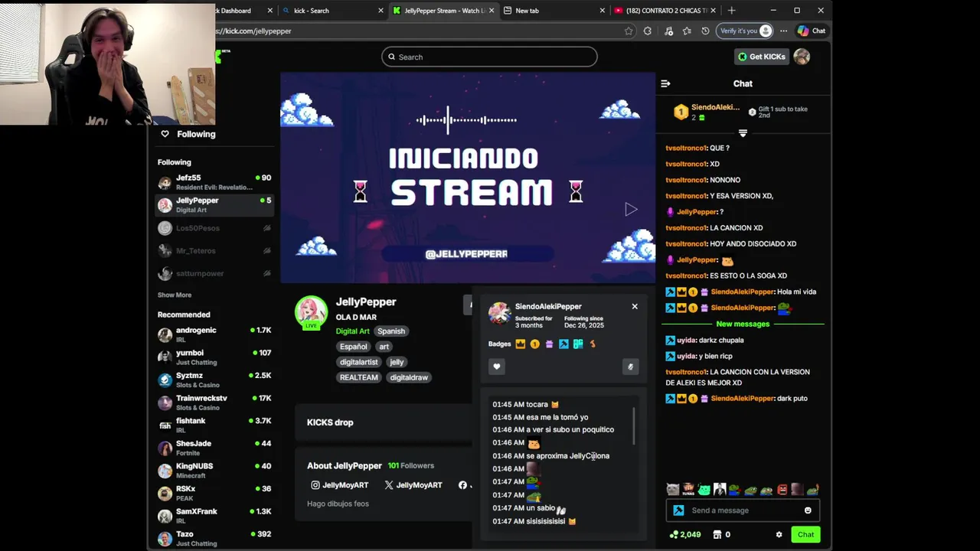
Task: Open the KICKs shop icon next to 0
Action: (717, 535)
